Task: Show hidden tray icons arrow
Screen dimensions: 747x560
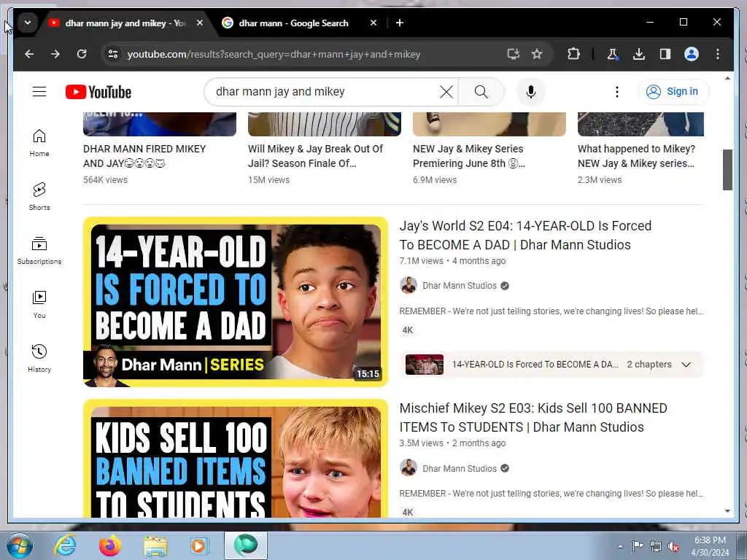Action: pos(620,546)
